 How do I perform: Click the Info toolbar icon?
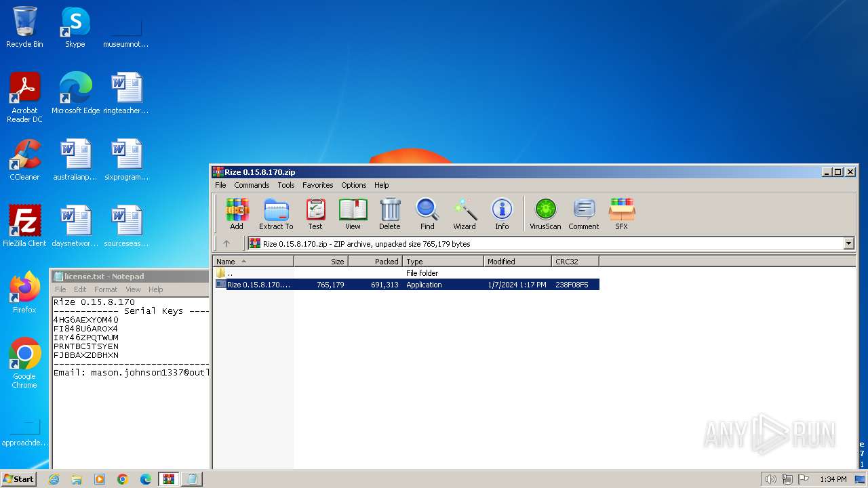[x=502, y=214]
